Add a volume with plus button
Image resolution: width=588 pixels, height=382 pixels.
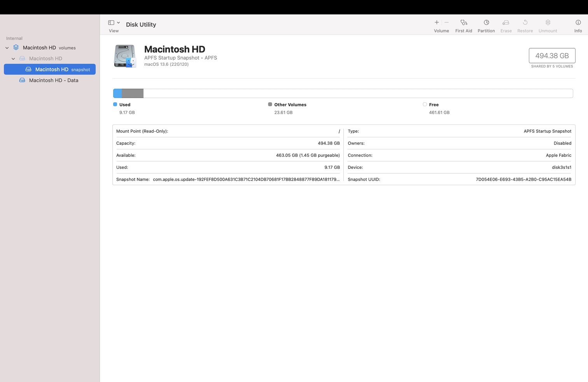tap(437, 22)
